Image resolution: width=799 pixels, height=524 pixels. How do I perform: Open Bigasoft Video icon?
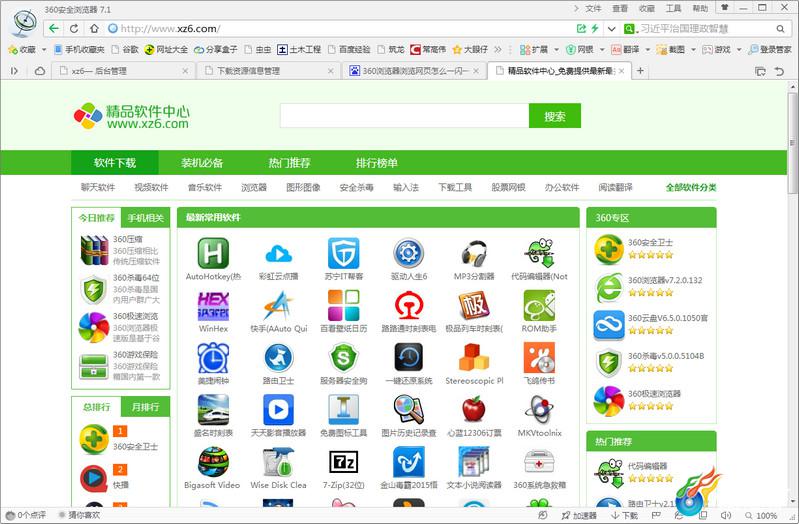point(213,462)
